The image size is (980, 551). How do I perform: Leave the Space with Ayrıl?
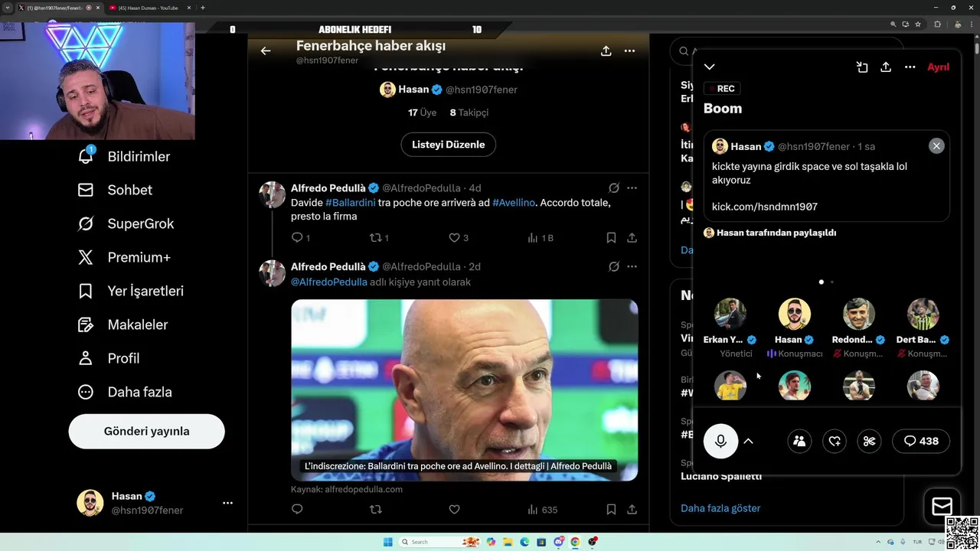938,67
